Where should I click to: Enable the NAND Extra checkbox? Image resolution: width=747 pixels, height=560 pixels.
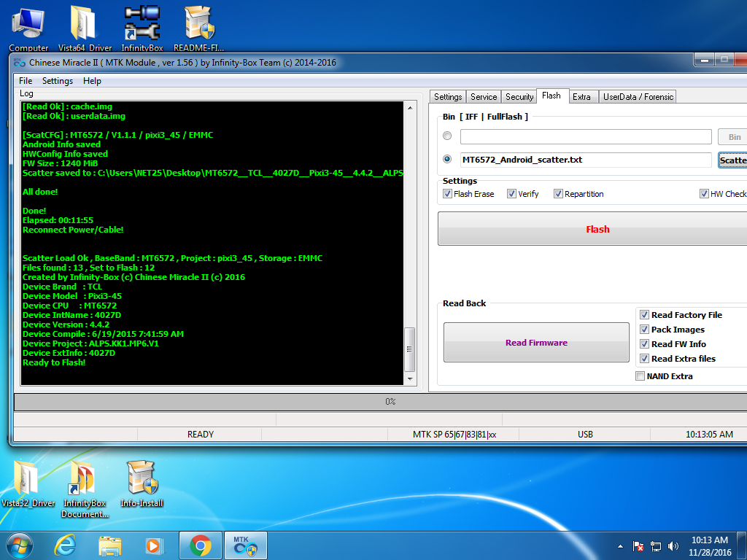pyautogui.click(x=640, y=376)
